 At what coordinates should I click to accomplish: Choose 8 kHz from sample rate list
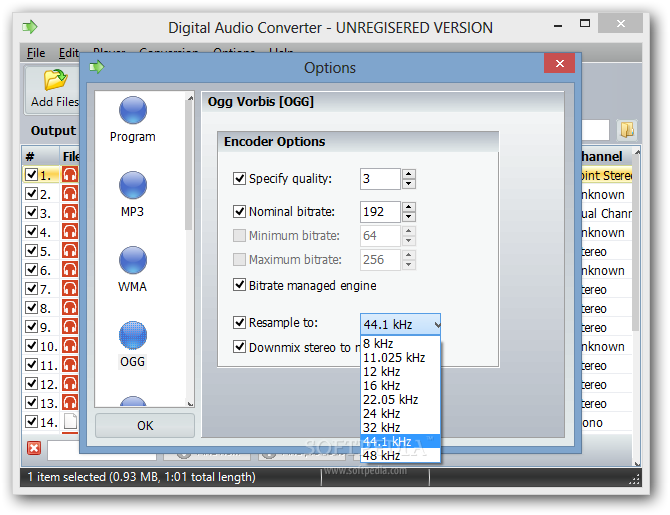tap(400, 343)
